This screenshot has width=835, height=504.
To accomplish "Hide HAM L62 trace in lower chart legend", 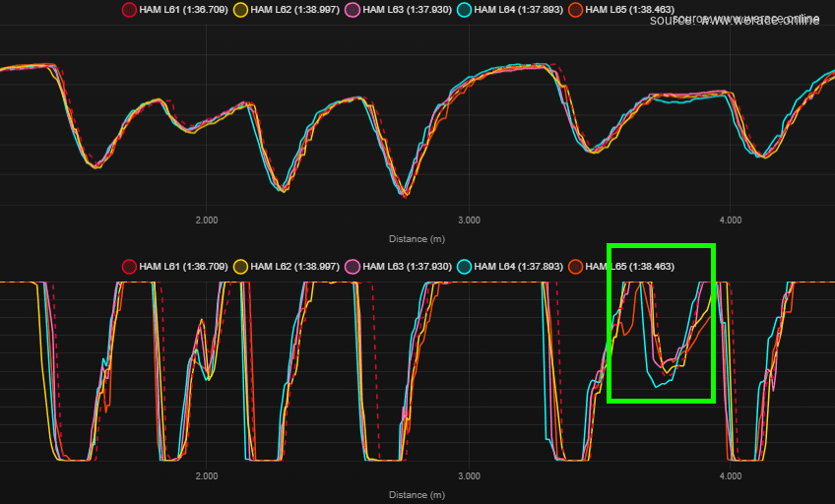I will (x=287, y=266).
